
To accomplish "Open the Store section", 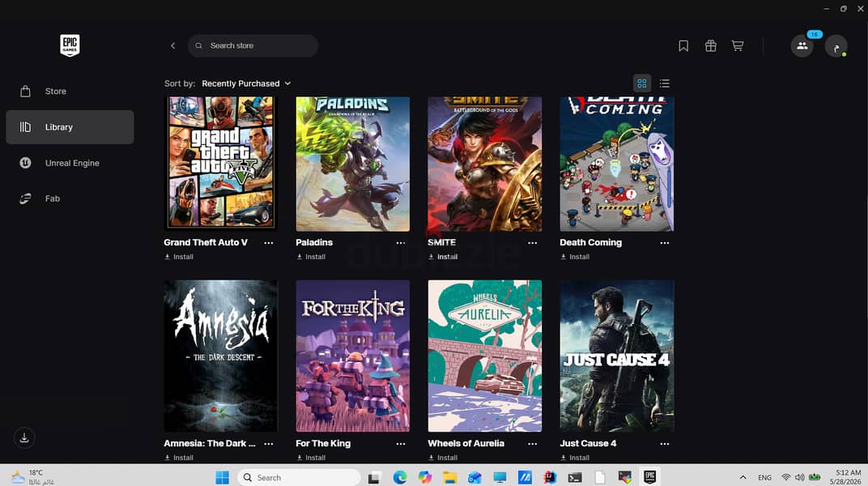I will [70, 92].
